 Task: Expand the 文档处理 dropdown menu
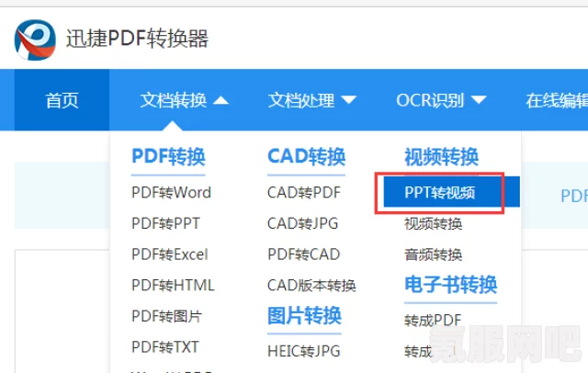tap(312, 100)
